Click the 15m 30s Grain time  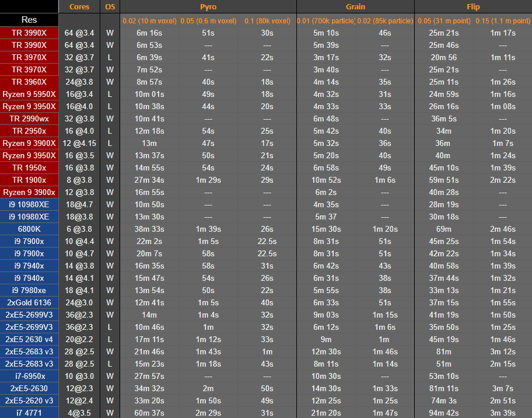click(326, 229)
